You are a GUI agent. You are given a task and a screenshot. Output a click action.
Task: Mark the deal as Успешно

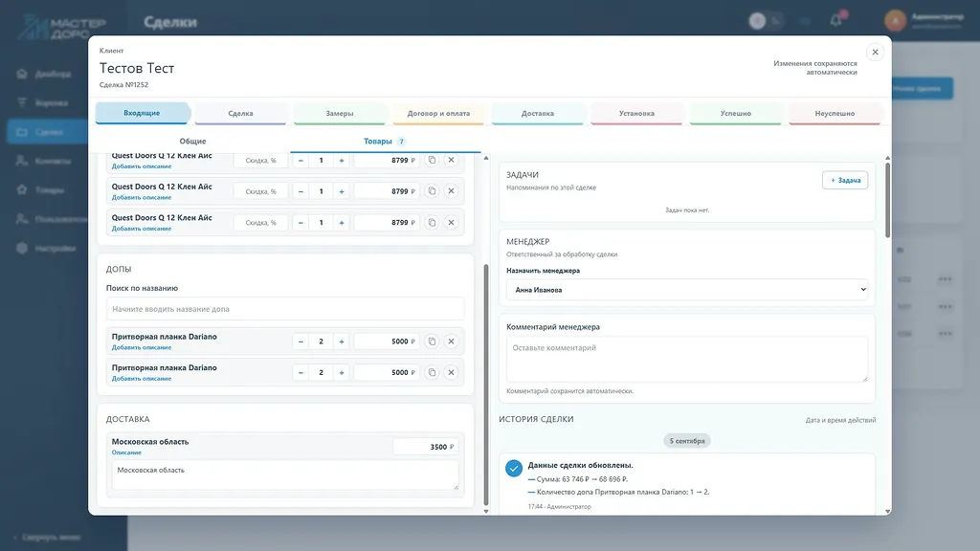[x=736, y=113]
